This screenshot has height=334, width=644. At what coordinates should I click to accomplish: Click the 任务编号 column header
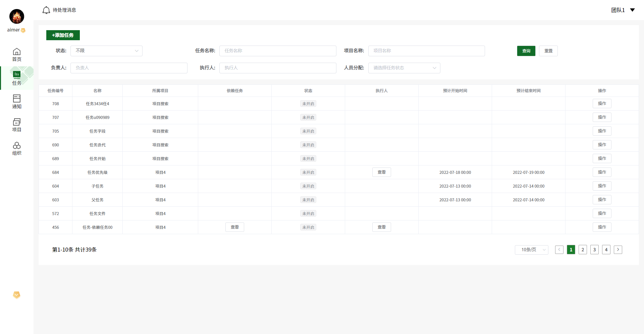55,91
